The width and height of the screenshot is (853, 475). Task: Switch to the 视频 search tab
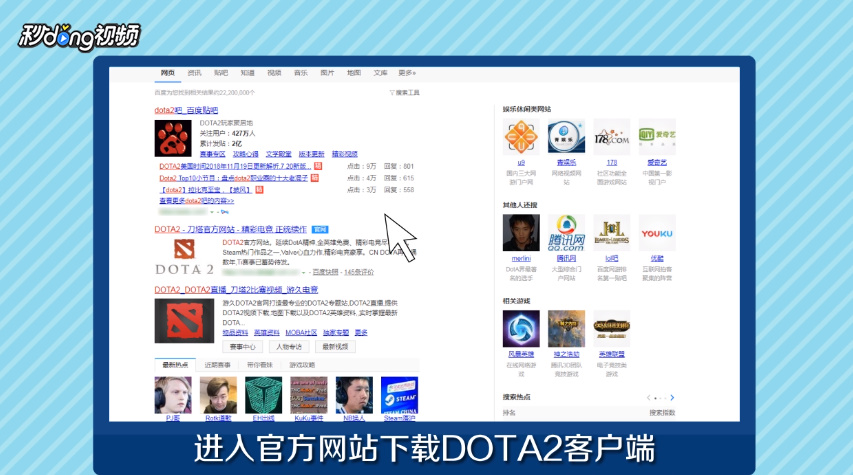pyautogui.click(x=274, y=73)
